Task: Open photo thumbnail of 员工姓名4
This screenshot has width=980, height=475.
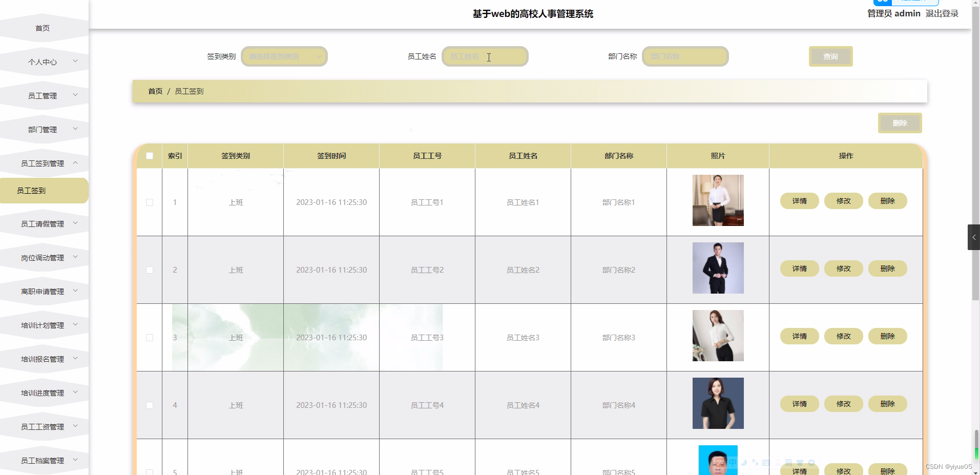Action: [718, 403]
